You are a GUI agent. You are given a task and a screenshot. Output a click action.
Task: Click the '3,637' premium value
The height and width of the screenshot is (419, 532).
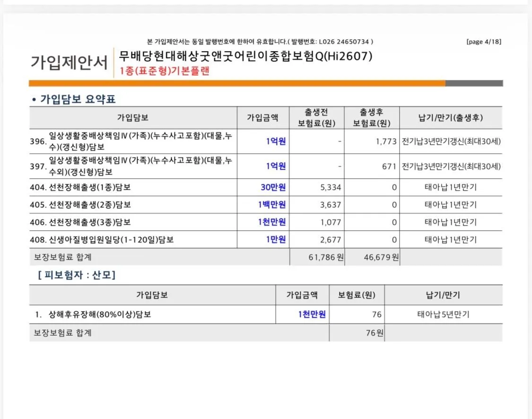tap(331, 205)
